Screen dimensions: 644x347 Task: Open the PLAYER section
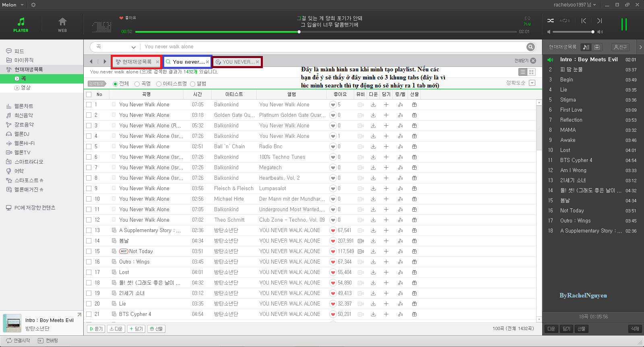pos(21,25)
